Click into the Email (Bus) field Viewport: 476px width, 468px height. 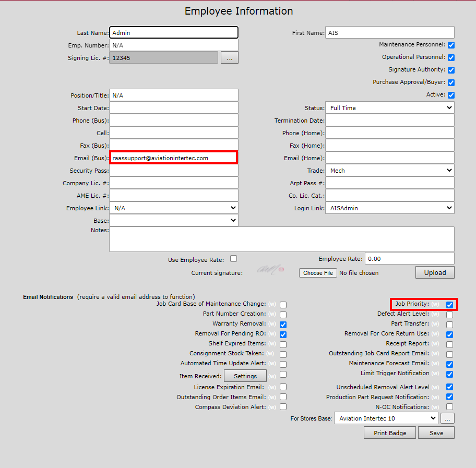click(173, 158)
